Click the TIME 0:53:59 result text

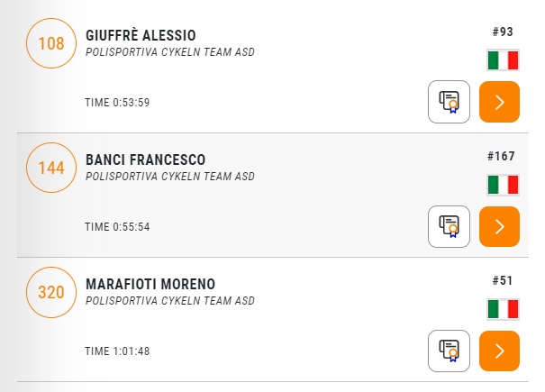pos(117,103)
